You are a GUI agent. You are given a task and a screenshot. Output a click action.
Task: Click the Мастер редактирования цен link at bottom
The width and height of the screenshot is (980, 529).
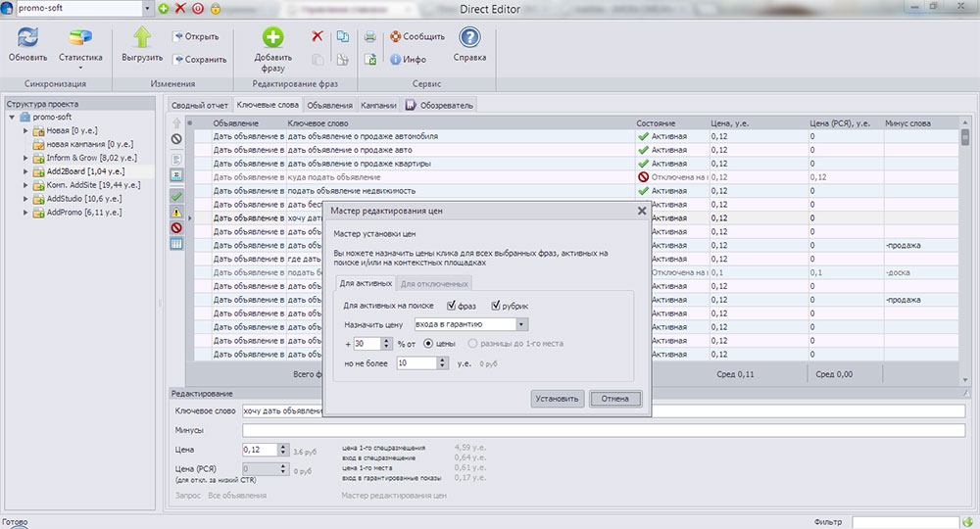394,496
